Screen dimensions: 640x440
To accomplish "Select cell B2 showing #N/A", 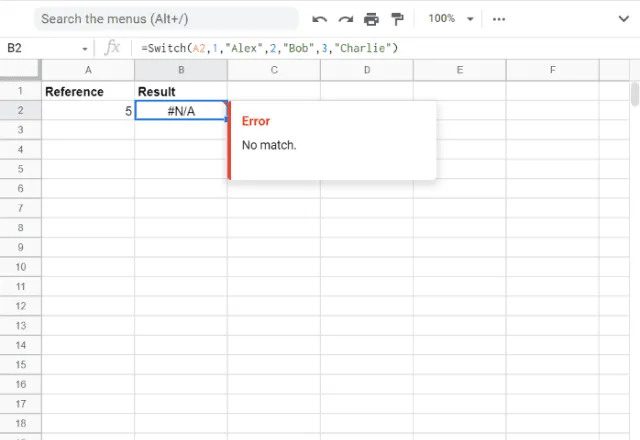I will click(x=181, y=111).
